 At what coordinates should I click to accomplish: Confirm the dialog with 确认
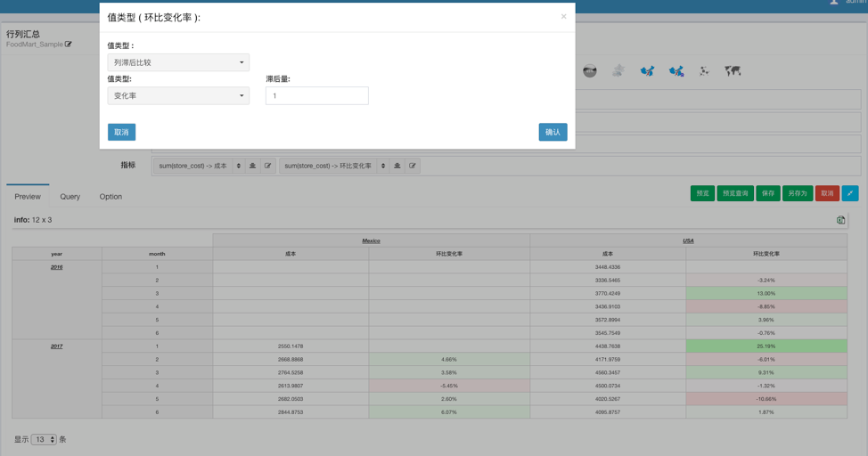click(x=553, y=132)
